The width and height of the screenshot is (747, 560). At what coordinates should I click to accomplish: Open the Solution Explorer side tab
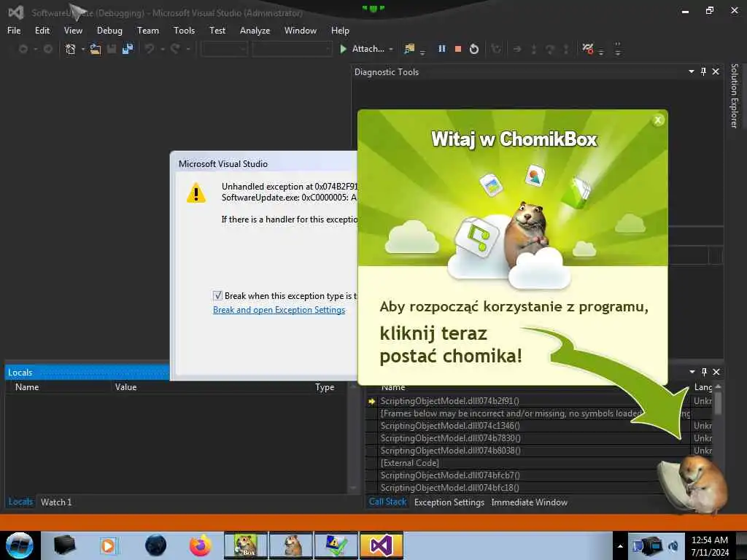734,96
